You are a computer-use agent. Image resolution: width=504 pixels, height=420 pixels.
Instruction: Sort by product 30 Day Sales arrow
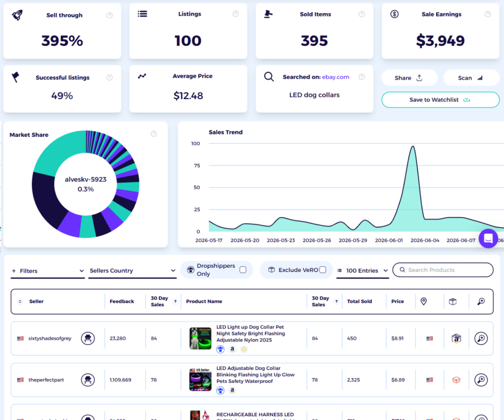pyautogui.click(x=336, y=301)
